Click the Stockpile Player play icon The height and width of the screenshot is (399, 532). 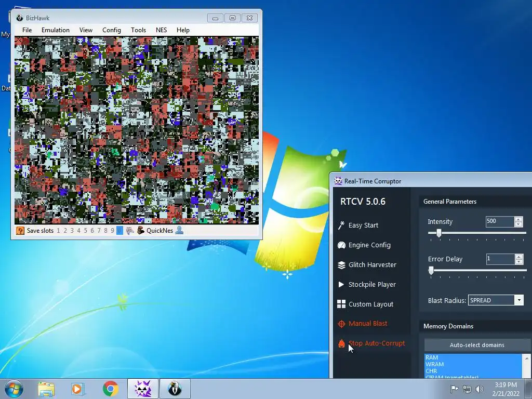click(341, 284)
